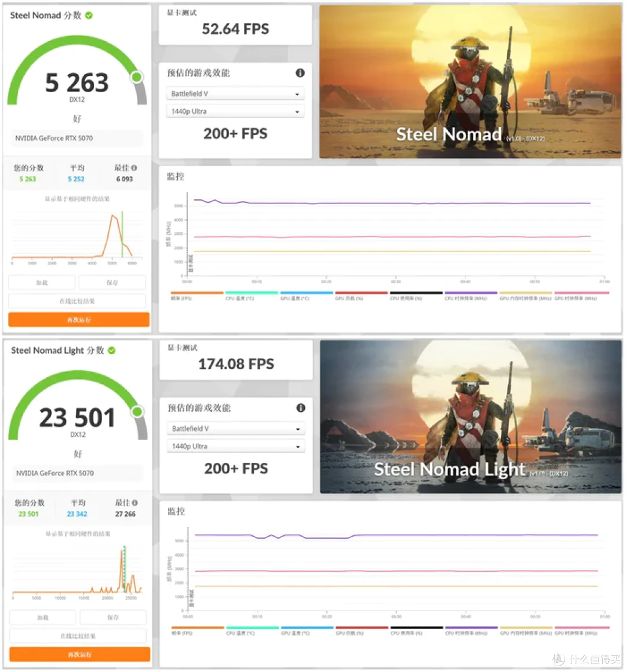Open the 1440p Ultra dropdown in Steel Nomad Light panel
The width and height of the screenshot is (626, 672).
(236, 446)
